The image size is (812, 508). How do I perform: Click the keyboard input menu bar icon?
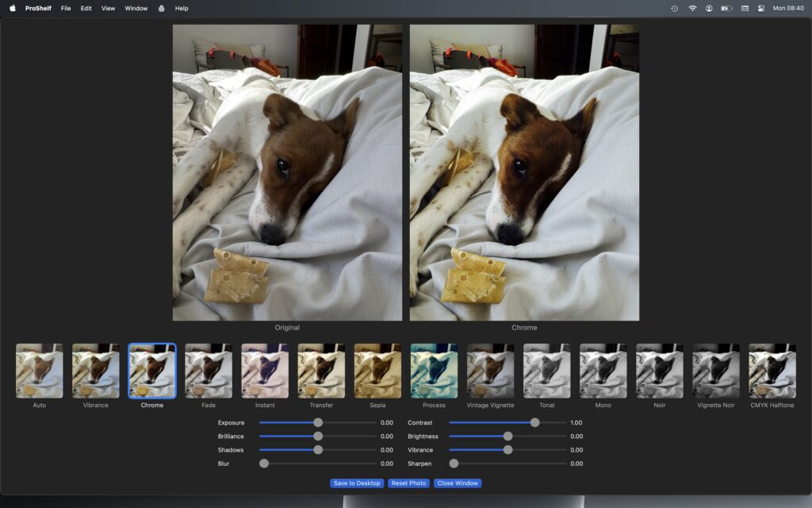(x=745, y=8)
